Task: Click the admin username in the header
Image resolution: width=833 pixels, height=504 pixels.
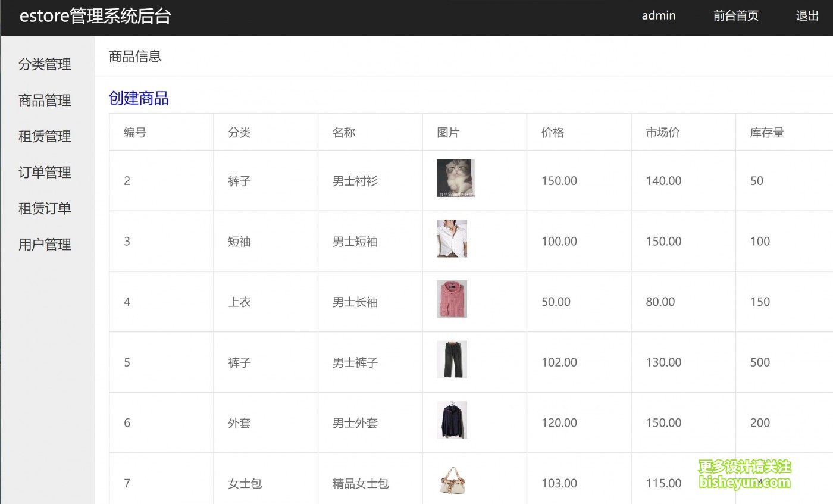Action: click(659, 16)
